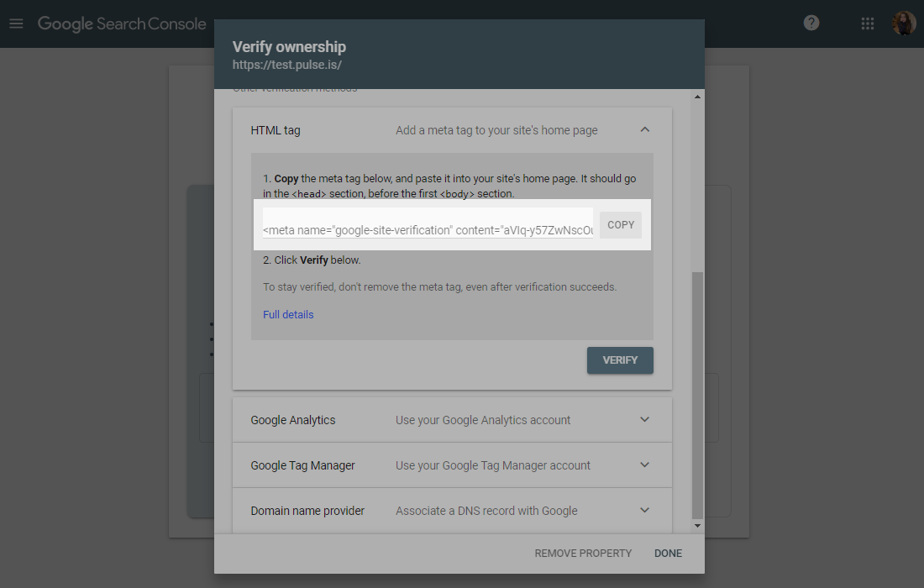Expand the Domain name provider chevron
The image size is (924, 588).
pos(644,511)
